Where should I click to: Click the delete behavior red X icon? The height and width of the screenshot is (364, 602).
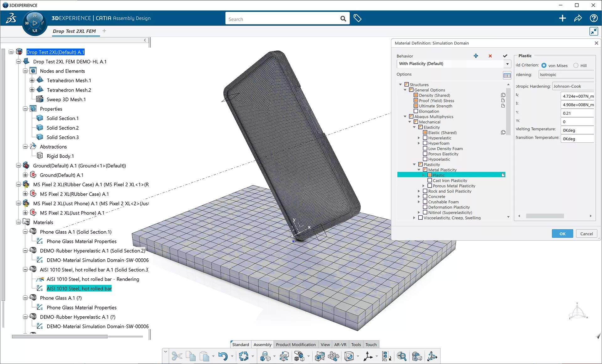point(490,55)
